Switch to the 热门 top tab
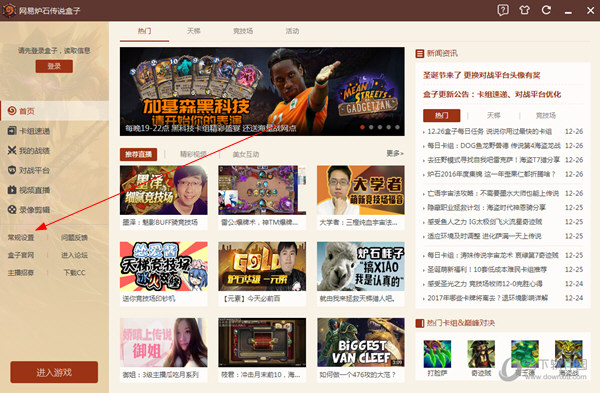Viewport: 600px width, 393px height. tap(144, 31)
